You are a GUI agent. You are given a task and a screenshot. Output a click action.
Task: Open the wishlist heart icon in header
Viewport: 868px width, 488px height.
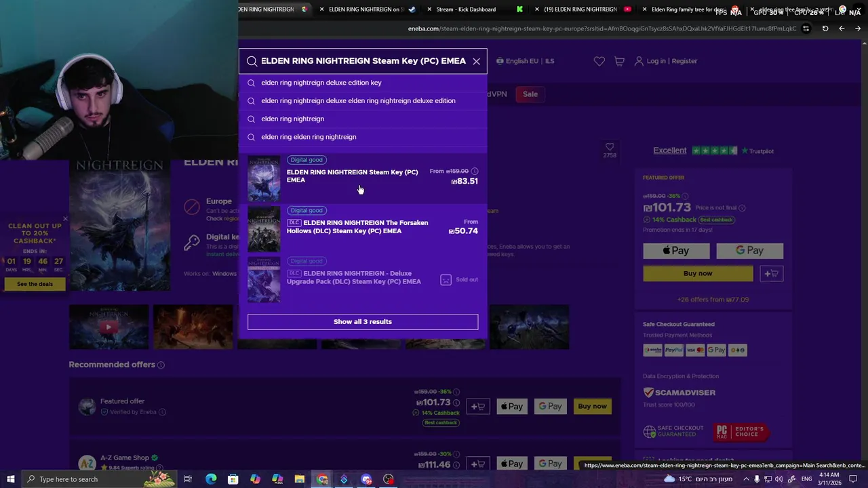click(599, 61)
